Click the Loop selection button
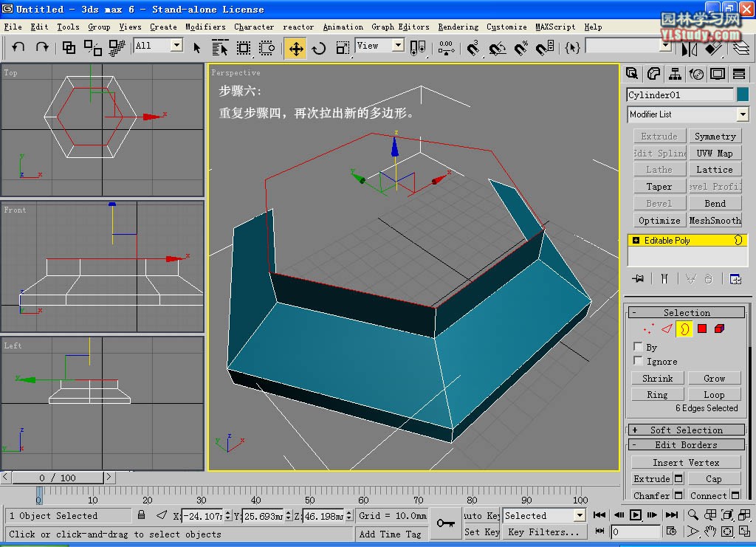 pyautogui.click(x=714, y=395)
